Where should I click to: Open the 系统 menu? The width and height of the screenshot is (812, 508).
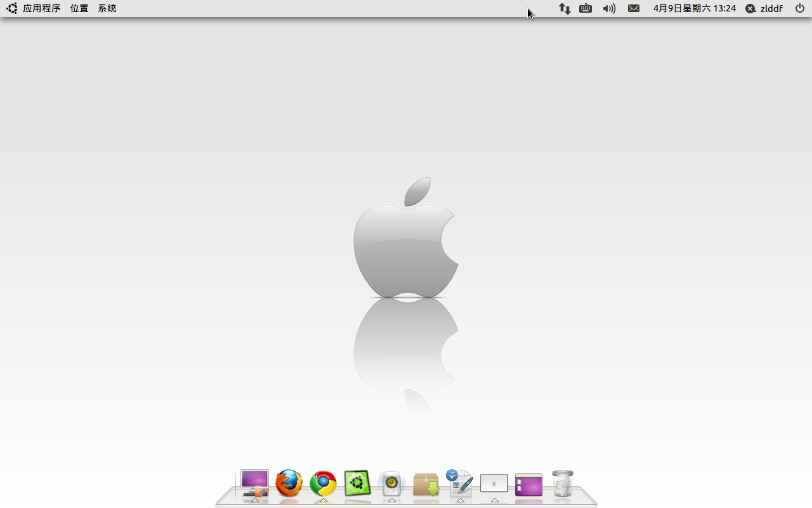(x=107, y=8)
